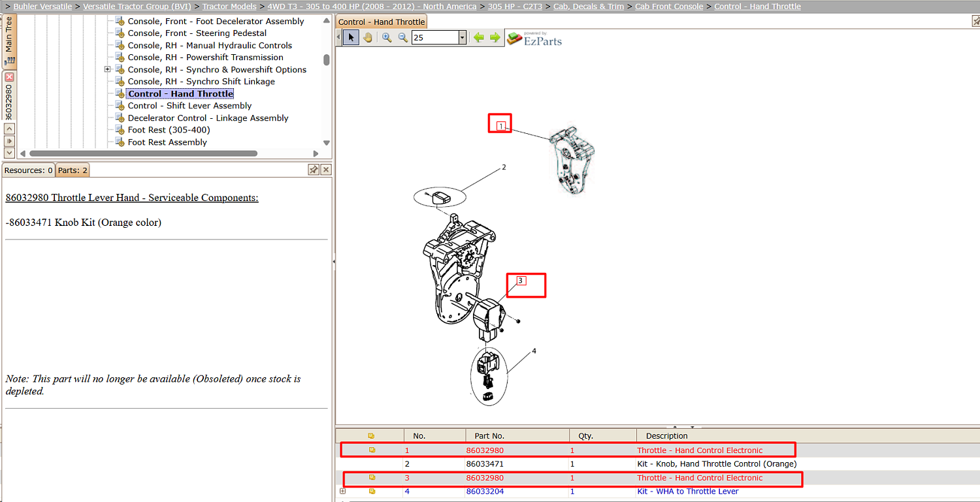Click the side tab forward arrow button
Image resolution: width=980 pixels, height=502 pixels.
click(9, 141)
